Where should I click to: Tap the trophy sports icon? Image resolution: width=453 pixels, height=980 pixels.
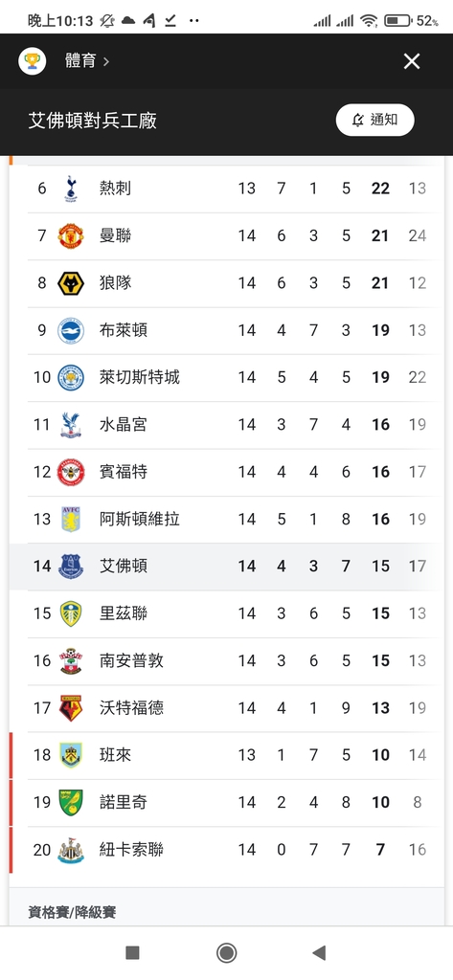click(32, 61)
